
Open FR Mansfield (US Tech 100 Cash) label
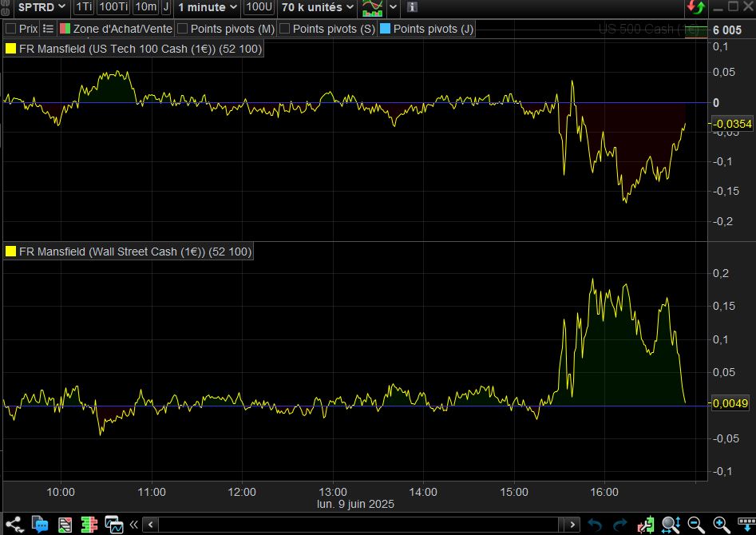click(141, 49)
